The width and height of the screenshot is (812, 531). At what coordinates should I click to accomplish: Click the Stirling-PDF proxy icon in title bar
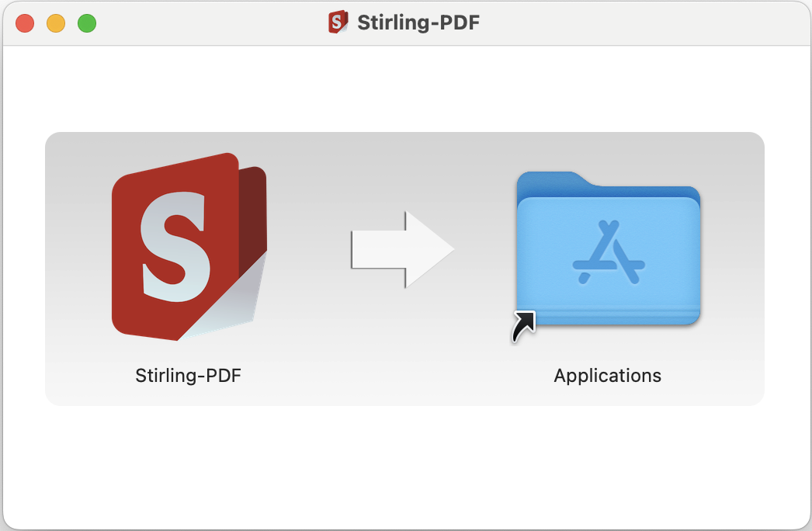pyautogui.click(x=338, y=23)
